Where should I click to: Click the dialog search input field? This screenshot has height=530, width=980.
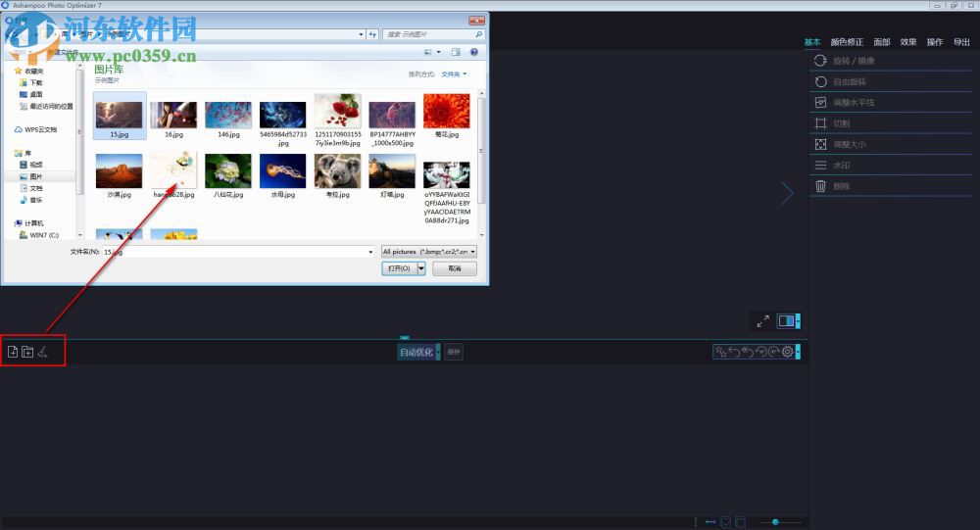tap(429, 34)
